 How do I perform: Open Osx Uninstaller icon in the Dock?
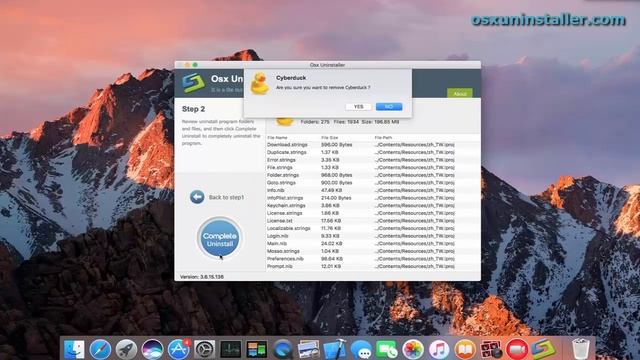[x=543, y=349]
